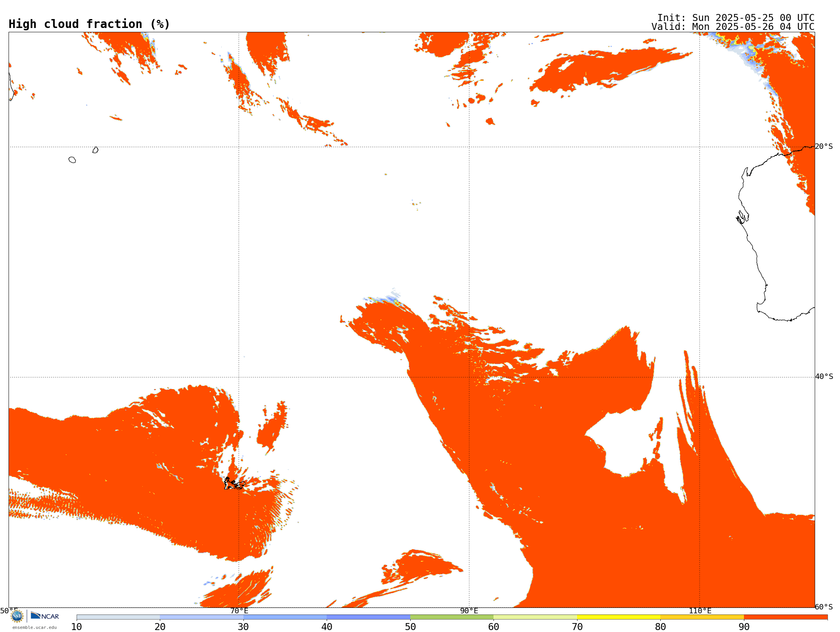Click the 60°S latitude label
Viewport: 840px width, 632px height.
824,607
